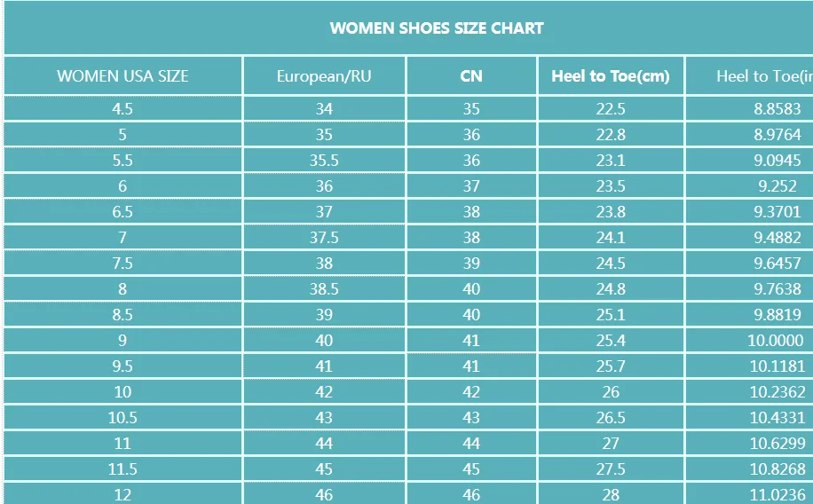The width and height of the screenshot is (813, 504).
Task: Select the CN column header
Action: (x=471, y=76)
